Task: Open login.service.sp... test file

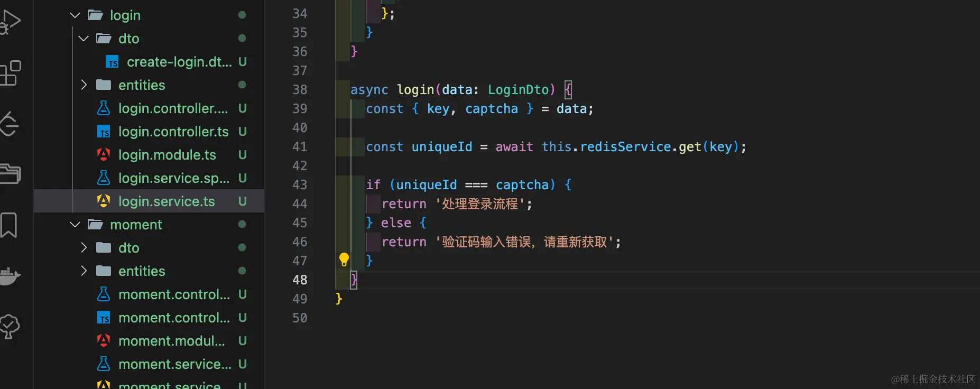Action: tap(174, 178)
